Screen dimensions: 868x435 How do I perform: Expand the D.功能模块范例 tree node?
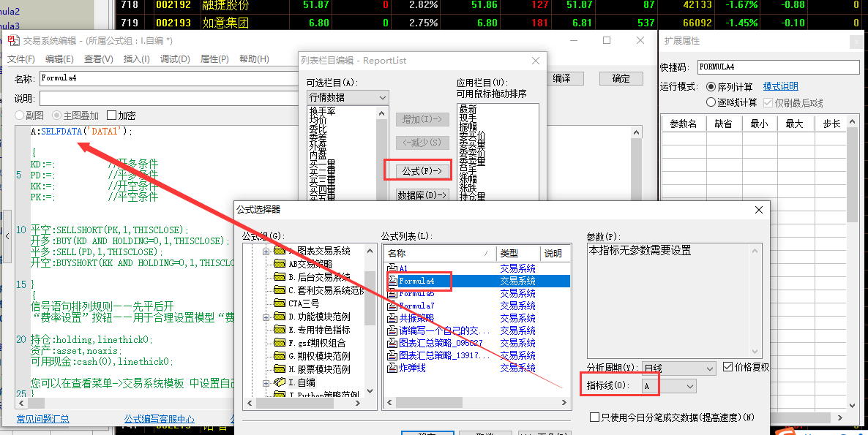tap(266, 317)
